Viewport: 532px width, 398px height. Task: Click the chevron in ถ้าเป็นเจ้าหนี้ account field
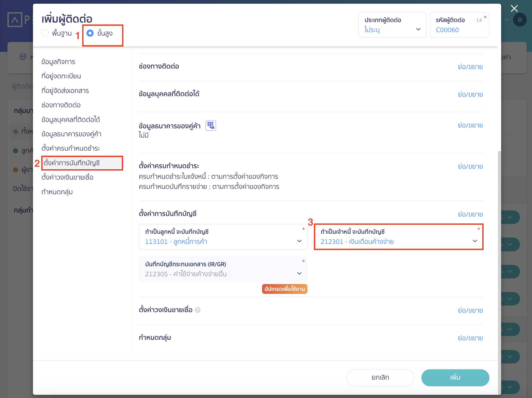coord(475,241)
